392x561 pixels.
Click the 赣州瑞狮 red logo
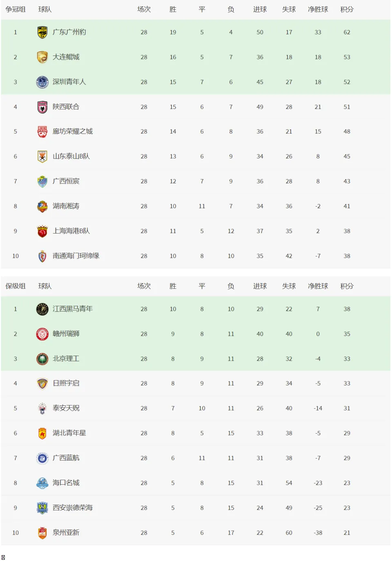(x=42, y=334)
